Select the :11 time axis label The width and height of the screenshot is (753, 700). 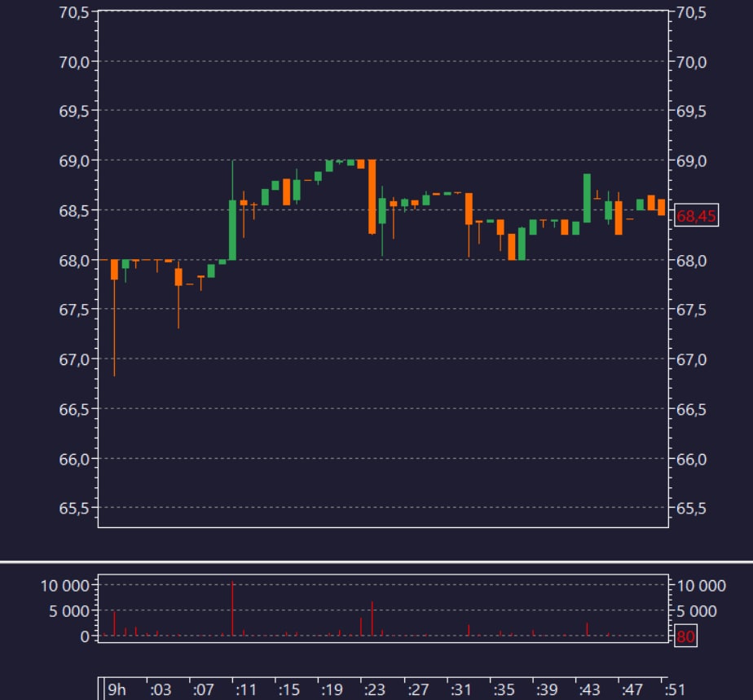point(246,689)
